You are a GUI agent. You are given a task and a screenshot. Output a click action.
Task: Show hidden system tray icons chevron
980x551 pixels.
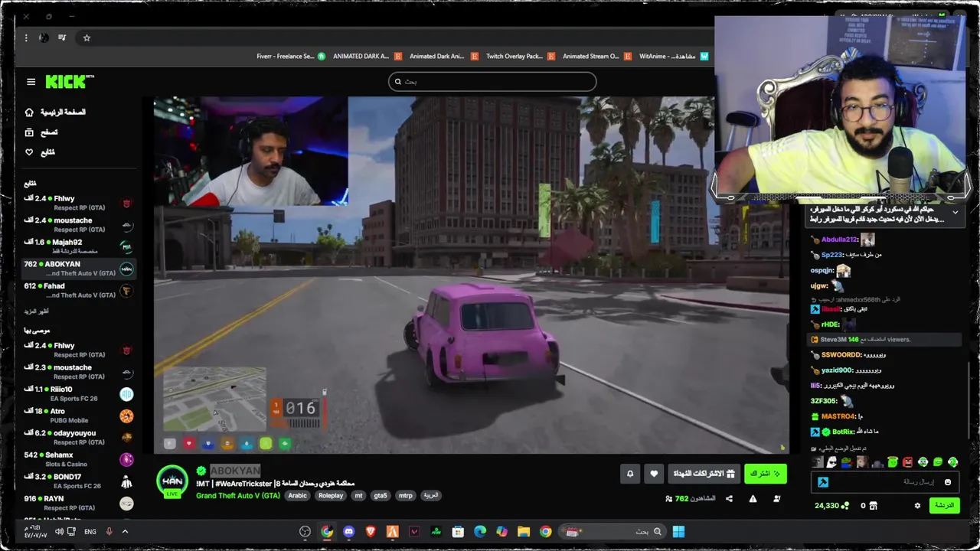[125, 531]
